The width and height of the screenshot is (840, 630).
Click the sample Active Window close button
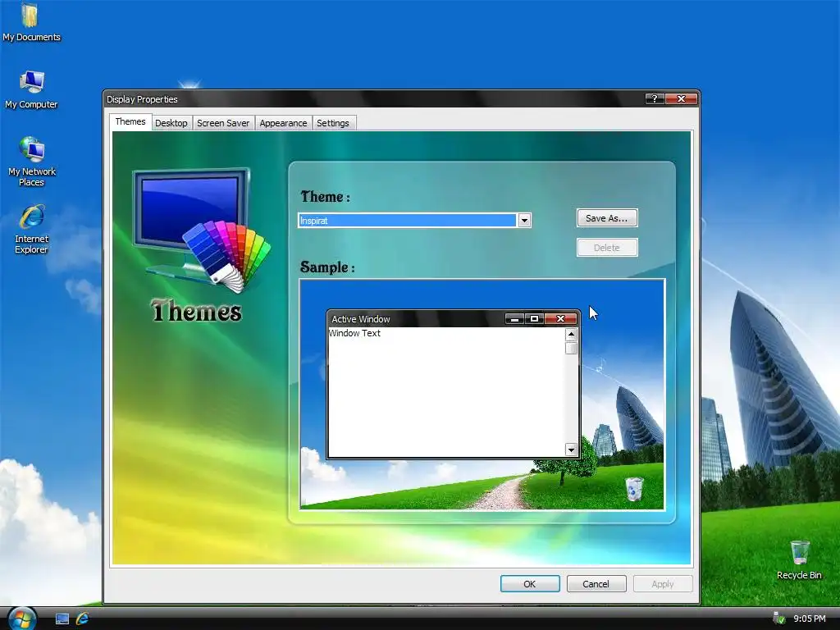(560, 319)
